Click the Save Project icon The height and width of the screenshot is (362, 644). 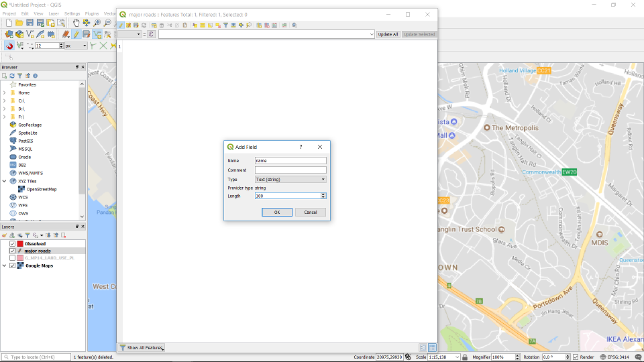(30, 23)
